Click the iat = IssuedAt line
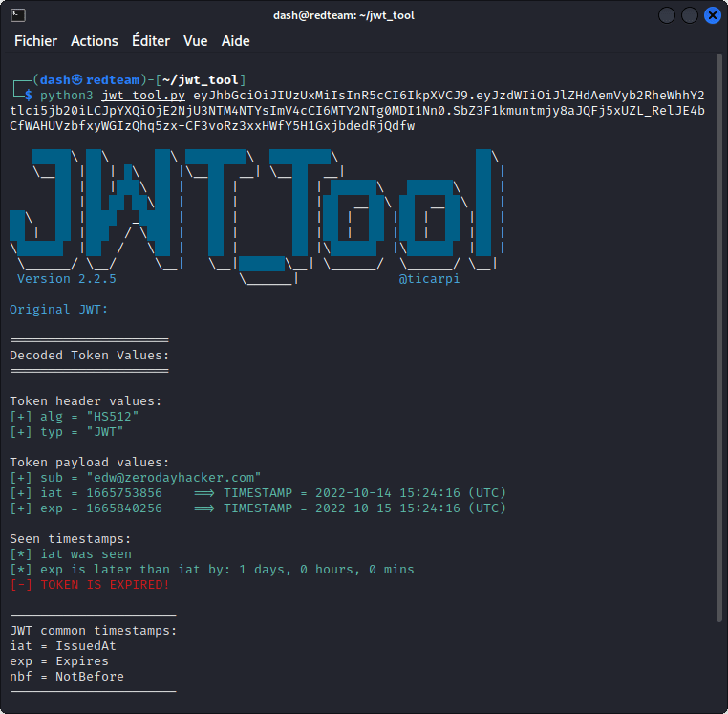The image size is (728, 714). (63, 646)
